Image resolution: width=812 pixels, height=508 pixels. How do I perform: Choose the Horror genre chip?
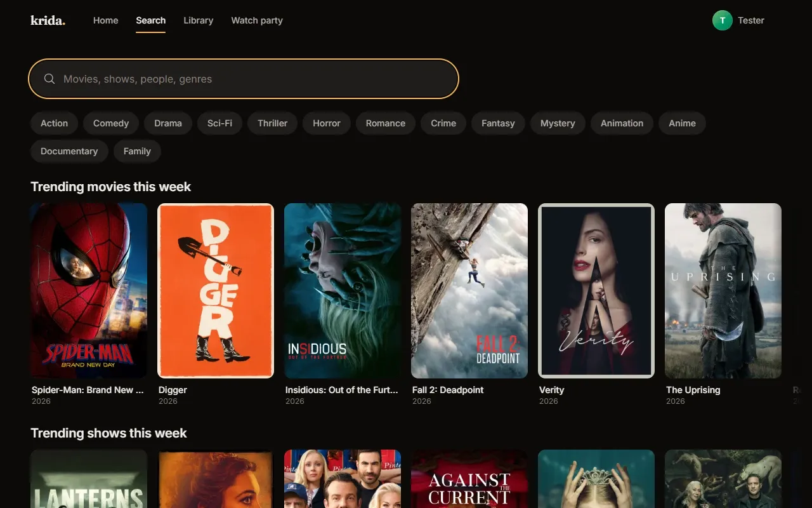(x=327, y=123)
